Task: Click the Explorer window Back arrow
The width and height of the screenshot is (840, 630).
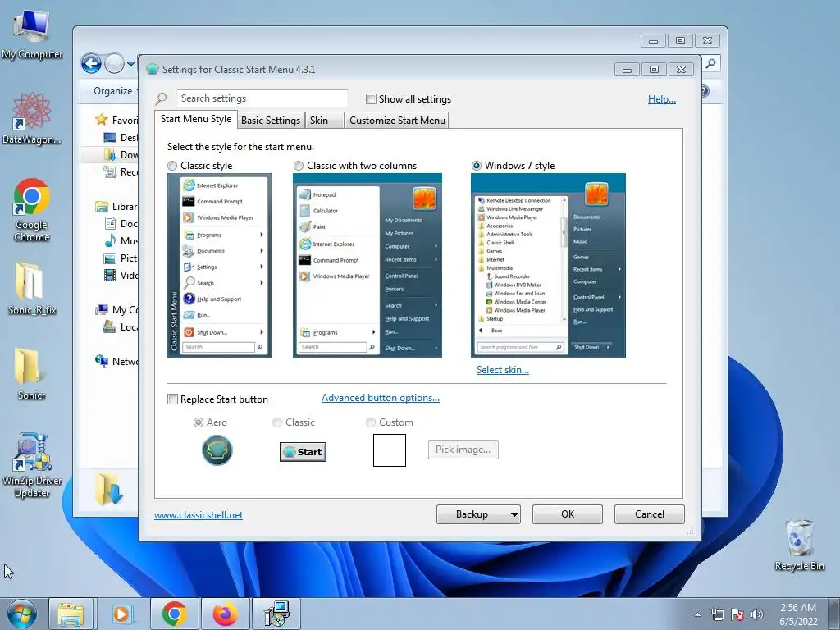Action: [x=92, y=64]
